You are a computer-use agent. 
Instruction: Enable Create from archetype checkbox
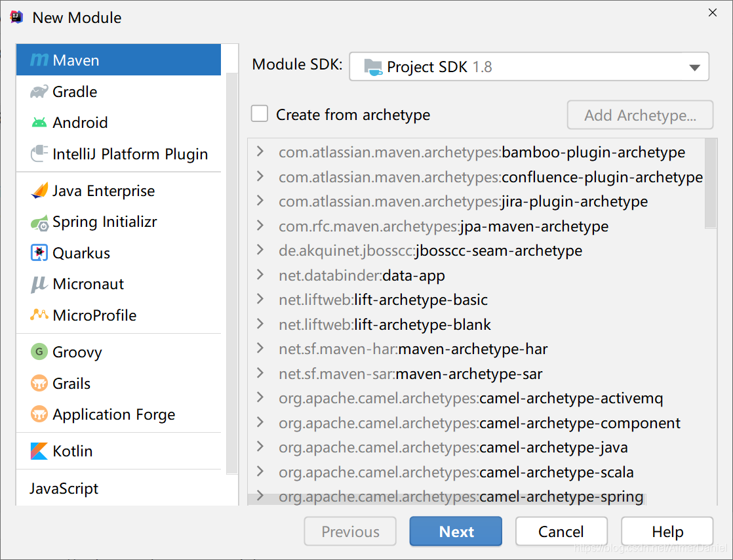tap(260, 113)
